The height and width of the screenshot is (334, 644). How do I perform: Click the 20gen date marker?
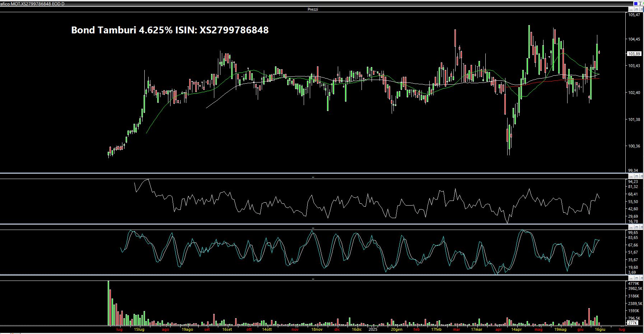(x=397, y=329)
